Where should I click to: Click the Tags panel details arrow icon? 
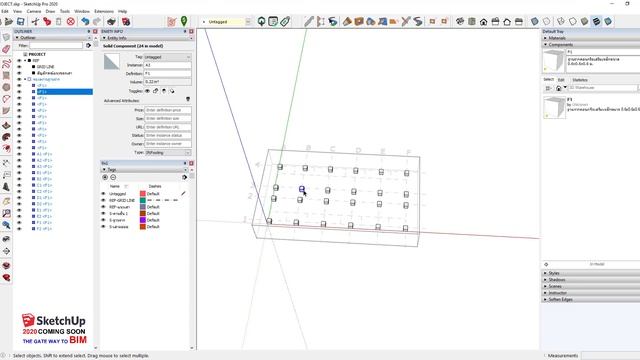pyautogui.click(x=184, y=177)
